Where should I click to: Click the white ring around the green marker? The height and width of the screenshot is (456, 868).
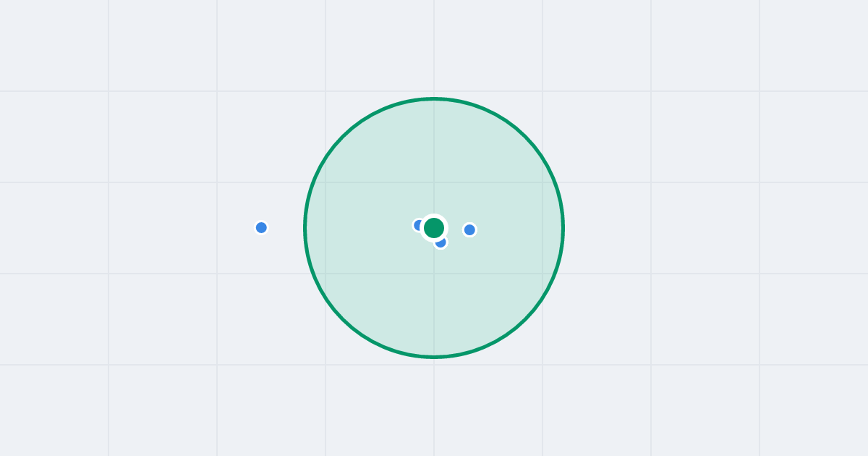[434, 216]
